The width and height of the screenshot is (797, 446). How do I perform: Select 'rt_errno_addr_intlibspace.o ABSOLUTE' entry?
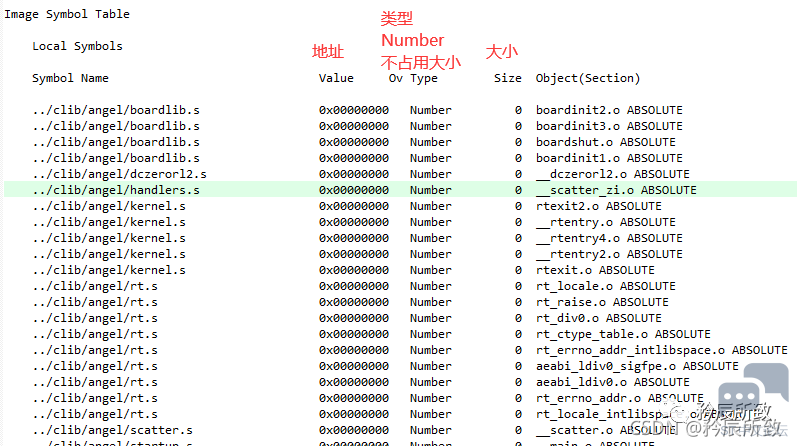662,350
